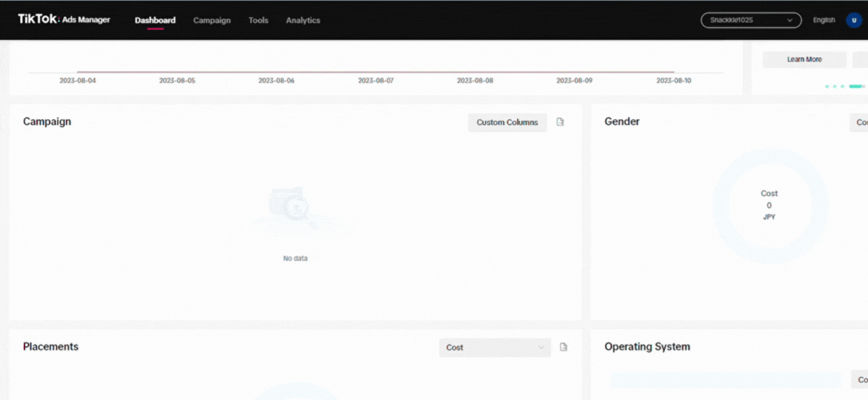Open the user profile avatar

854,20
